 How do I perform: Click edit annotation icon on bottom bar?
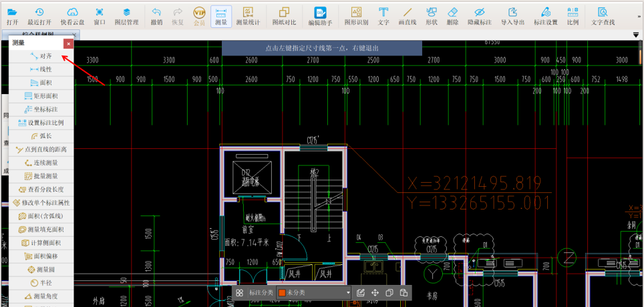tap(361, 292)
